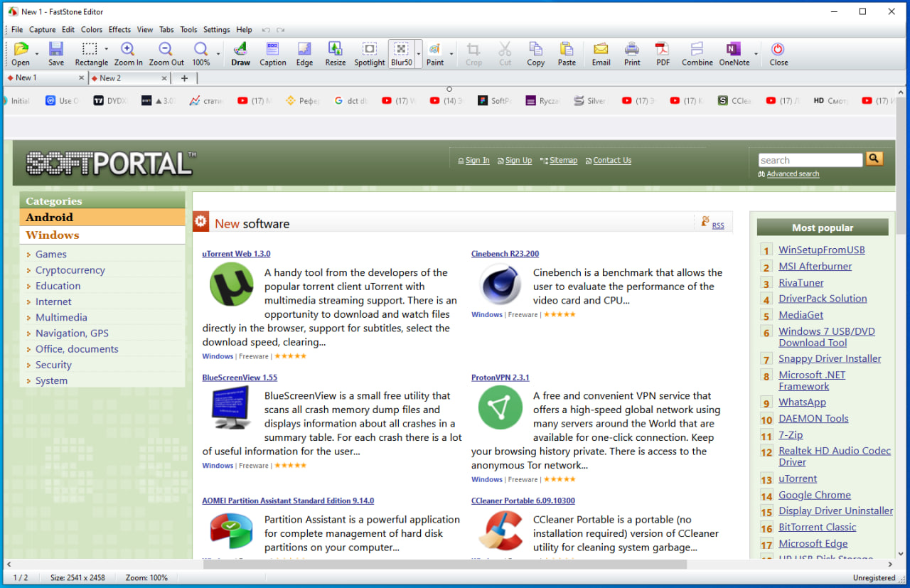The width and height of the screenshot is (910, 588).
Task: Click the Cut scissors icon
Action: [505, 49]
